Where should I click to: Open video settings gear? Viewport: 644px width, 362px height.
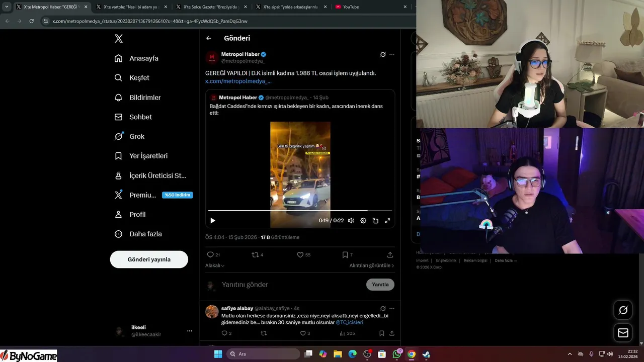pos(363,220)
